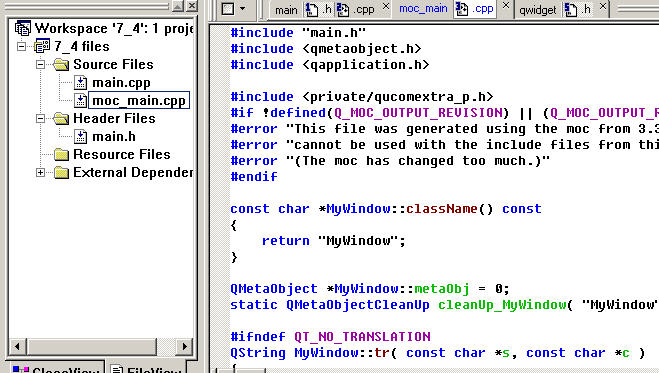Screen dimensions: 659x373
Task: Select the Source Files folder label
Action: tap(113, 64)
